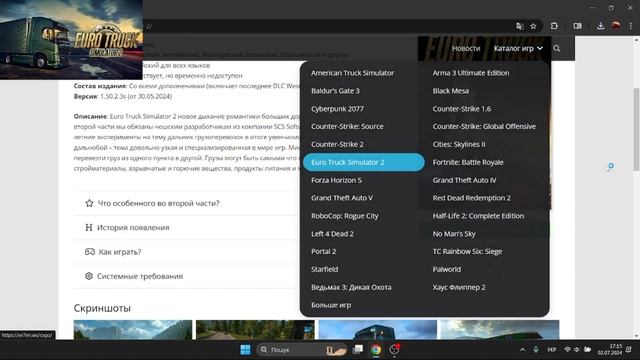Screen dimensions: 640x360
Task: Choose Portal 2 from the list
Action: tap(323, 251)
